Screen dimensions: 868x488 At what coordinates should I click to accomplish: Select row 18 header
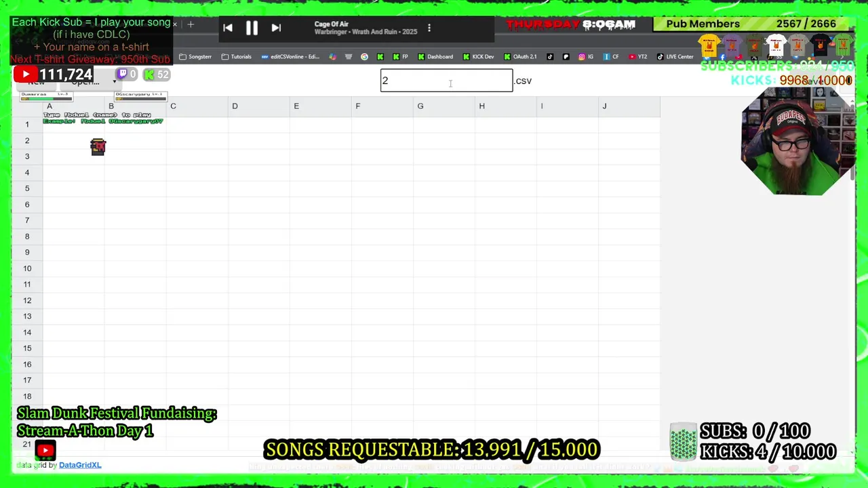[x=27, y=396]
